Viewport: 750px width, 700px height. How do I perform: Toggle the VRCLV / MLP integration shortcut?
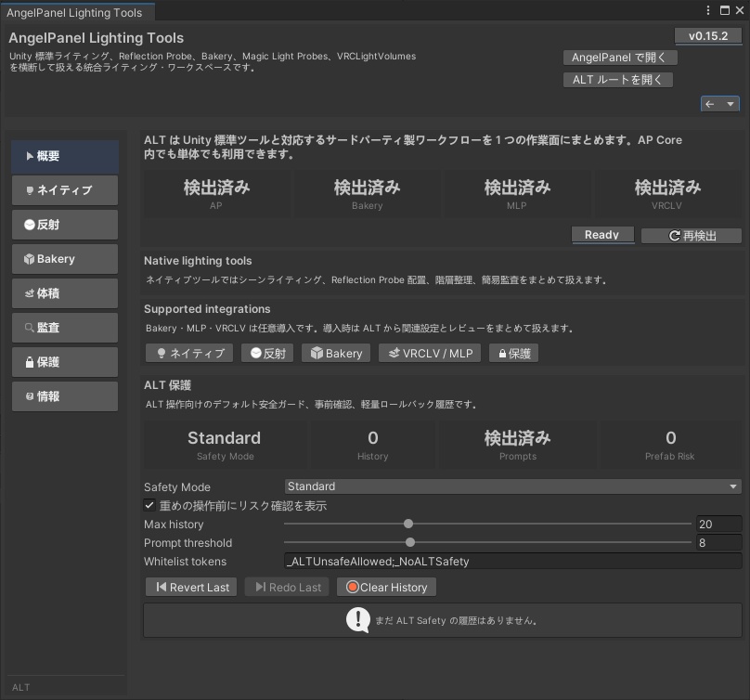coord(429,353)
